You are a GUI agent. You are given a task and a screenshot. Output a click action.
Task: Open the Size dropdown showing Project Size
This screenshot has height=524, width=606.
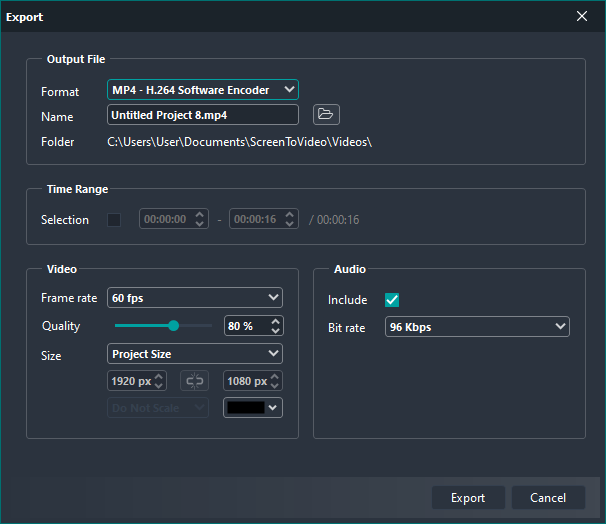click(x=194, y=354)
